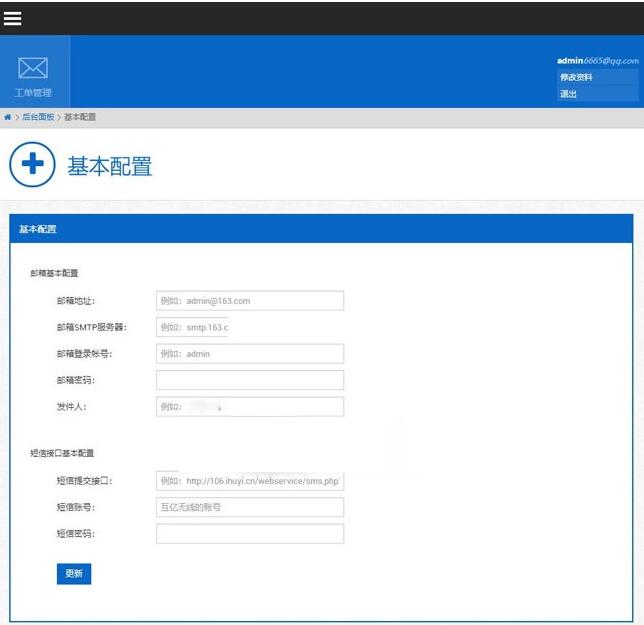Click the admin6665@qq.com account name

click(597, 61)
